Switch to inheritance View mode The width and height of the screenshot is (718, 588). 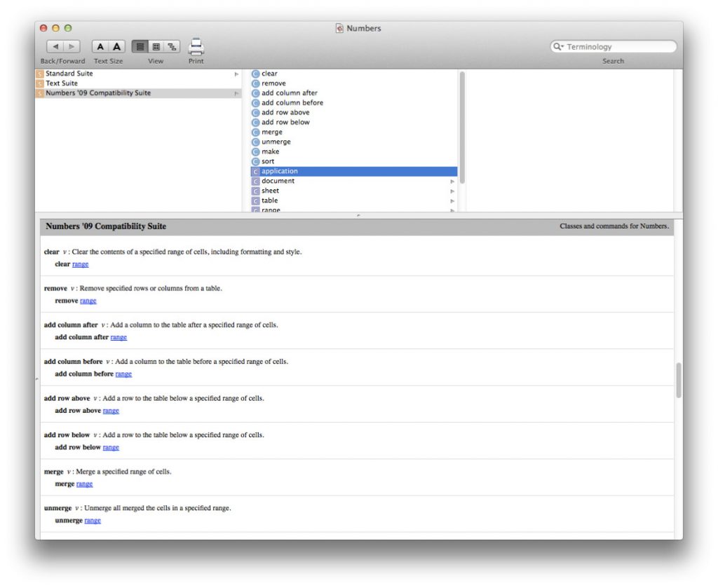coord(172,46)
